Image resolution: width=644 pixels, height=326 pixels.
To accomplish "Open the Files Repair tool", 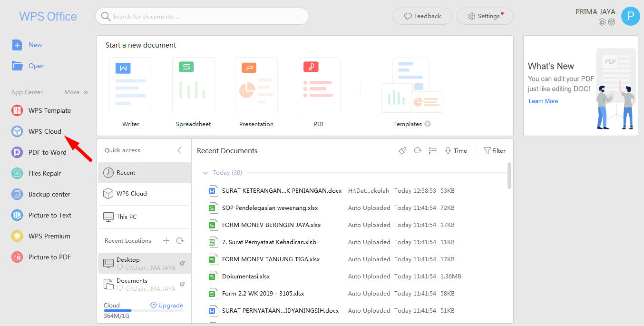I will coord(36,173).
